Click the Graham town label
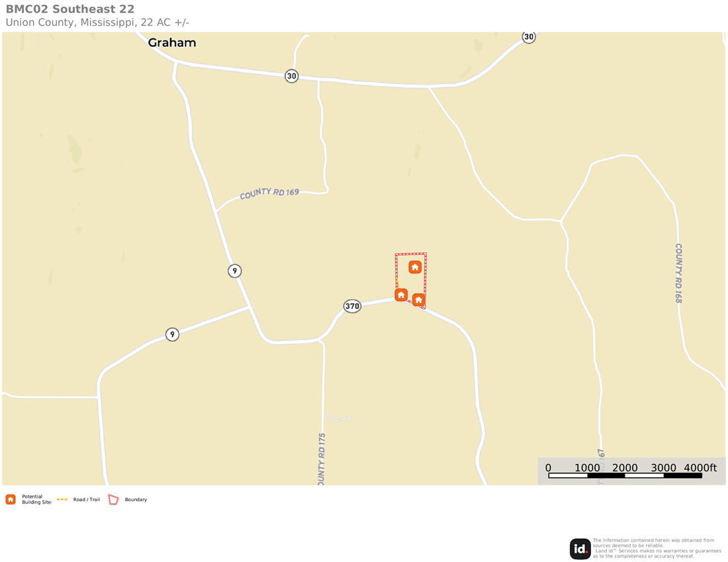The image size is (728, 562). (172, 43)
